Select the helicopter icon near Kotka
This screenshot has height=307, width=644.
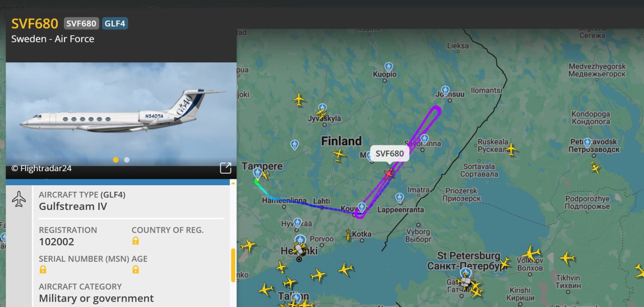[348, 235]
